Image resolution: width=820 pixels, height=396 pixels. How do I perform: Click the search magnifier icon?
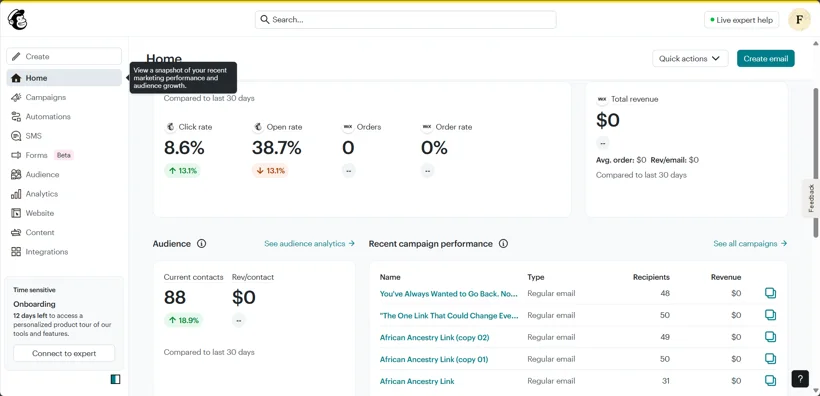point(265,20)
